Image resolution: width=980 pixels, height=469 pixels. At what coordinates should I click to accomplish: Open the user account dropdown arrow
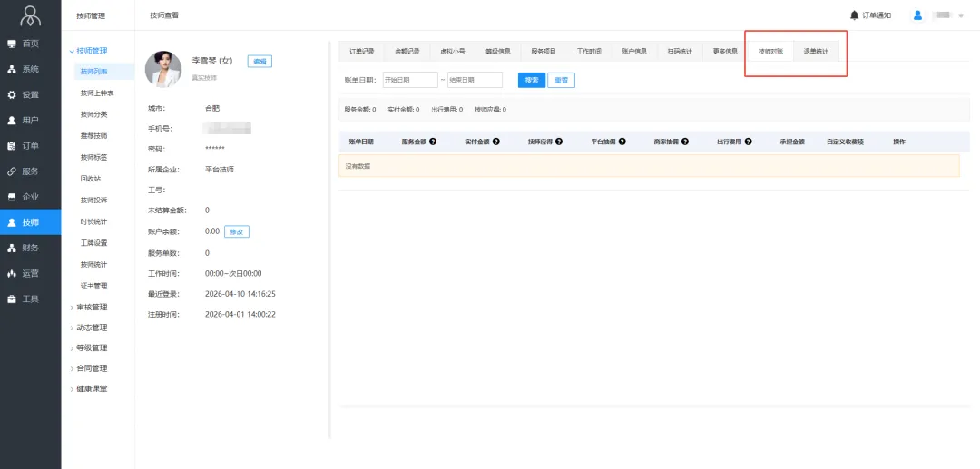(961, 15)
